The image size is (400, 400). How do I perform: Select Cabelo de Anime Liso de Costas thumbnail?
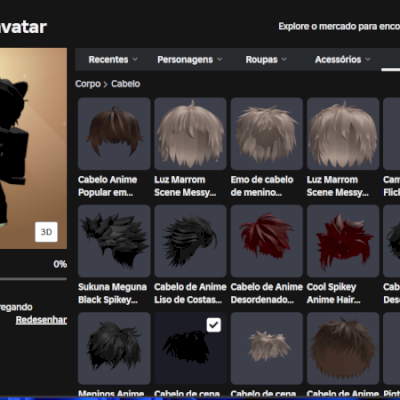point(190,241)
